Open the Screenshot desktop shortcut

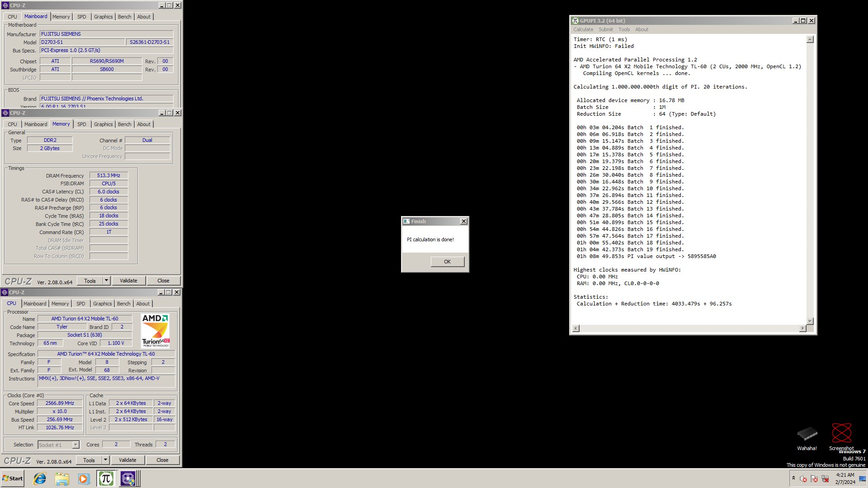(x=841, y=437)
